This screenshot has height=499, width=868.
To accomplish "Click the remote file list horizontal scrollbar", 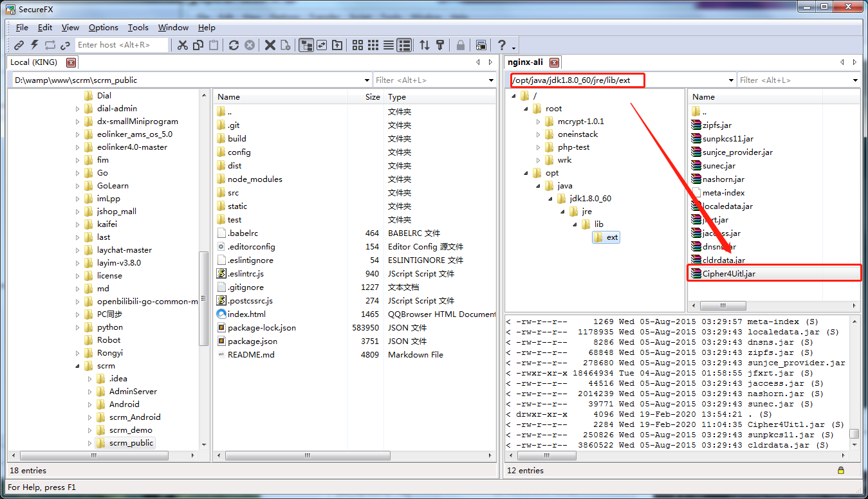I will 723,306.
